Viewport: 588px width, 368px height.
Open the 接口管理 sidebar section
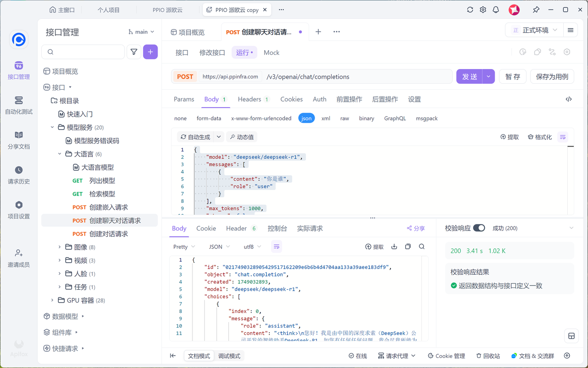(x=19, y=70)
